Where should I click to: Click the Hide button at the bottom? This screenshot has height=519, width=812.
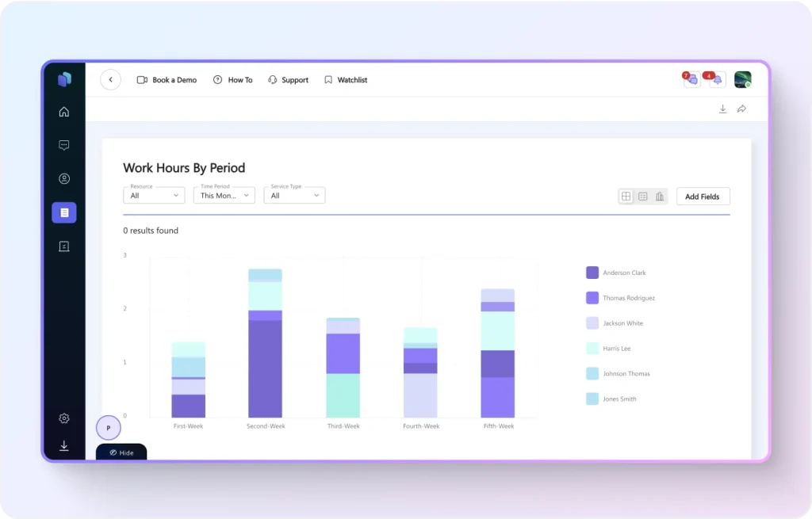pyautogui.click(x=121, y=452)
